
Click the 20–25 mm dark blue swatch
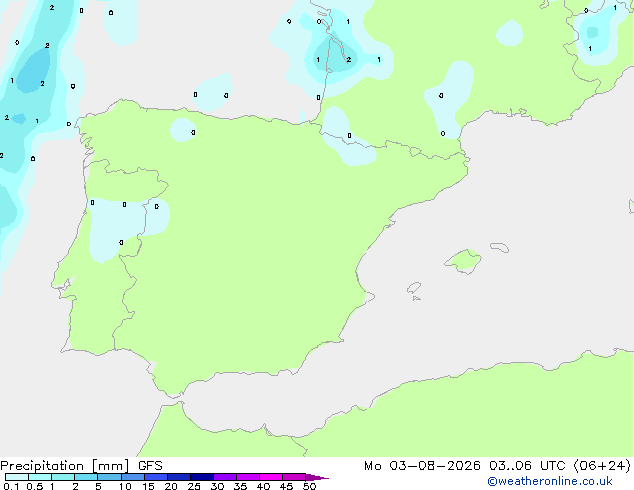coord(178,477)
